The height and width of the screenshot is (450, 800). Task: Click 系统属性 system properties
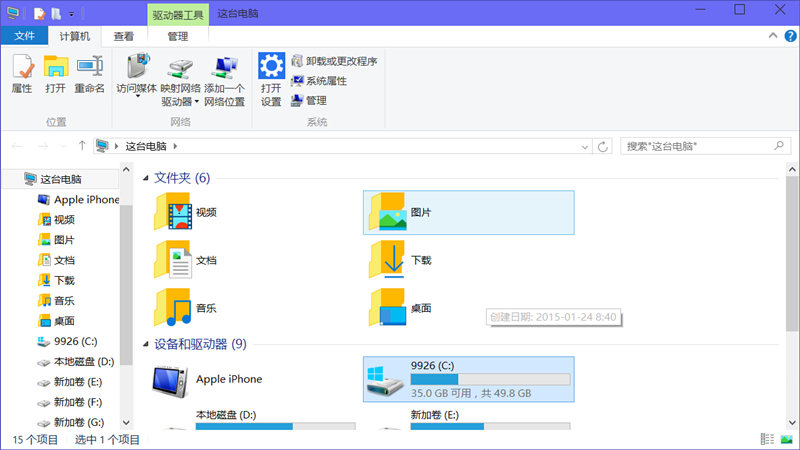319,81
